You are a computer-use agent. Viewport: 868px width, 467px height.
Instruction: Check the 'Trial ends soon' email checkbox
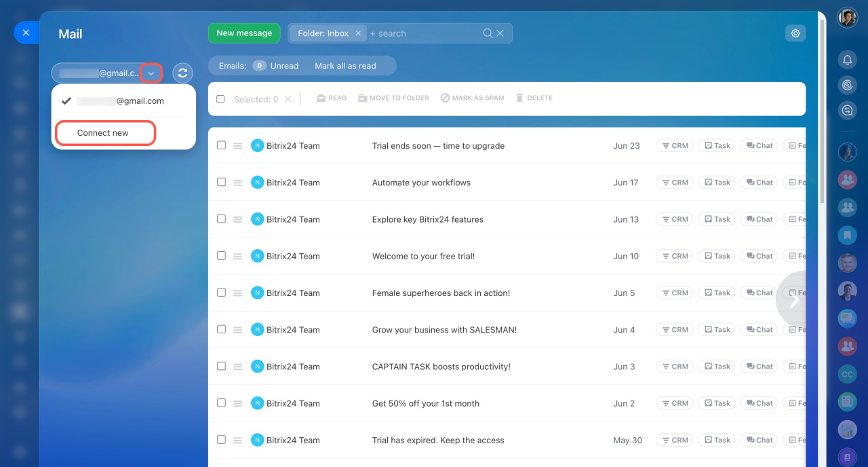(221, 145)
